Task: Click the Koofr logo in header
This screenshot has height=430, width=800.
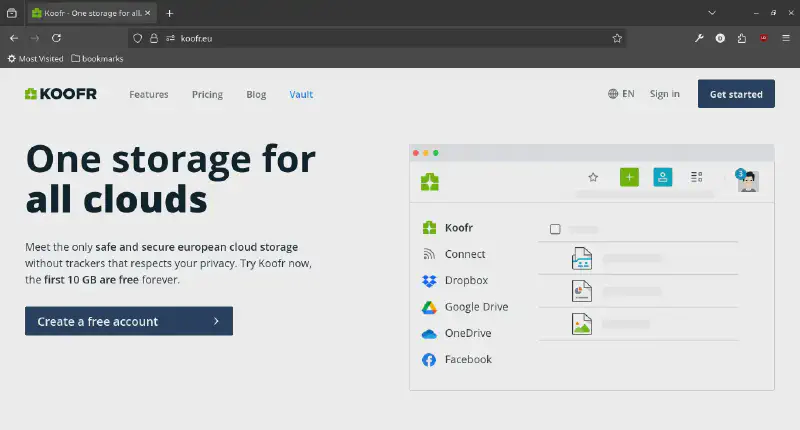Action: click(x=61, y=94)
